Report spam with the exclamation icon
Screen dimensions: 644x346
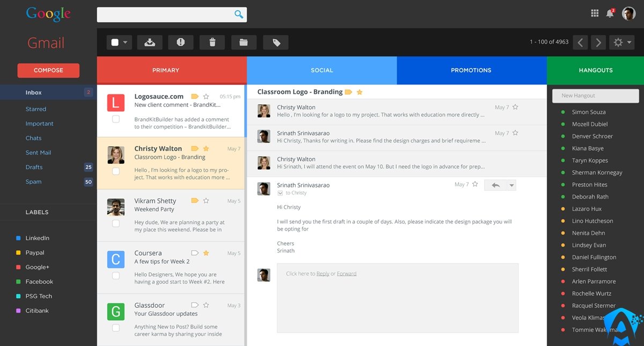pos(181,42)
